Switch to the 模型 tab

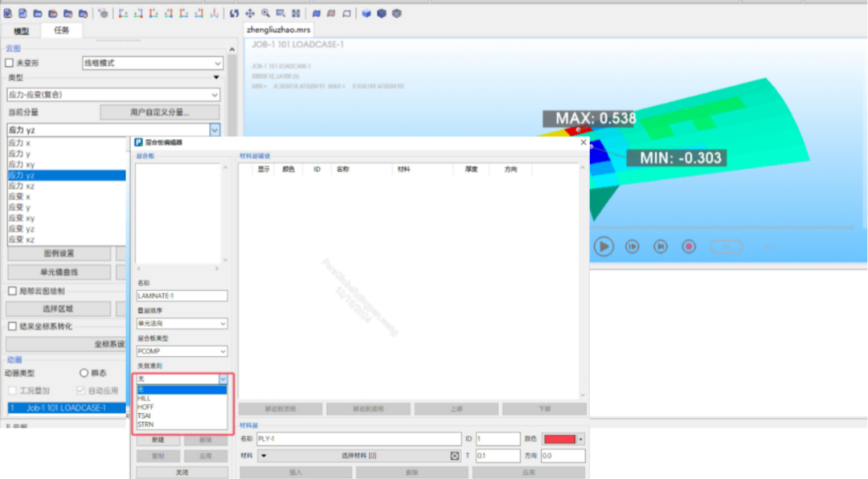[22, 31]
